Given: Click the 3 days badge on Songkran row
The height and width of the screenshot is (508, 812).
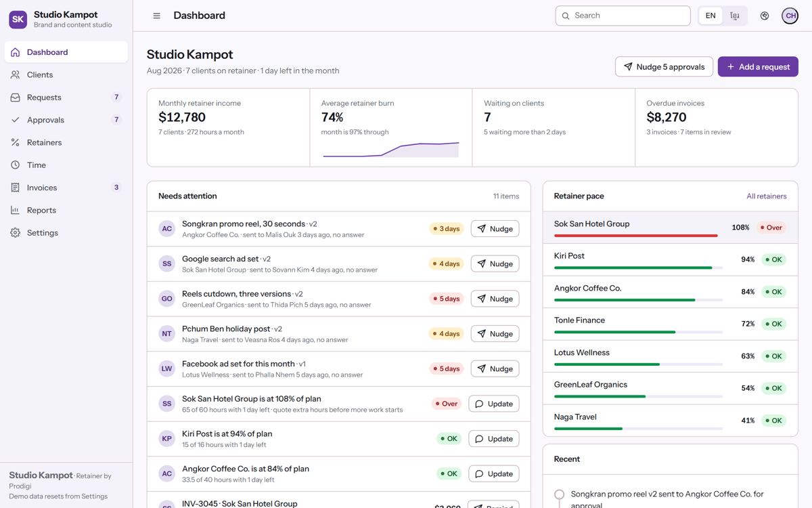Looking at the screenshot, I should [x=446, y=229].
